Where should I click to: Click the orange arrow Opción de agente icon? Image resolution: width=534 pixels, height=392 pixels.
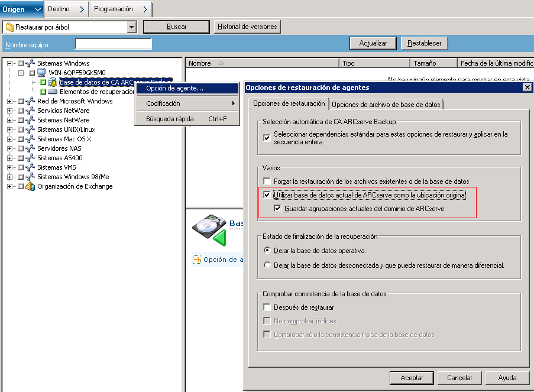pyautogui.click(x=197, y=260)
